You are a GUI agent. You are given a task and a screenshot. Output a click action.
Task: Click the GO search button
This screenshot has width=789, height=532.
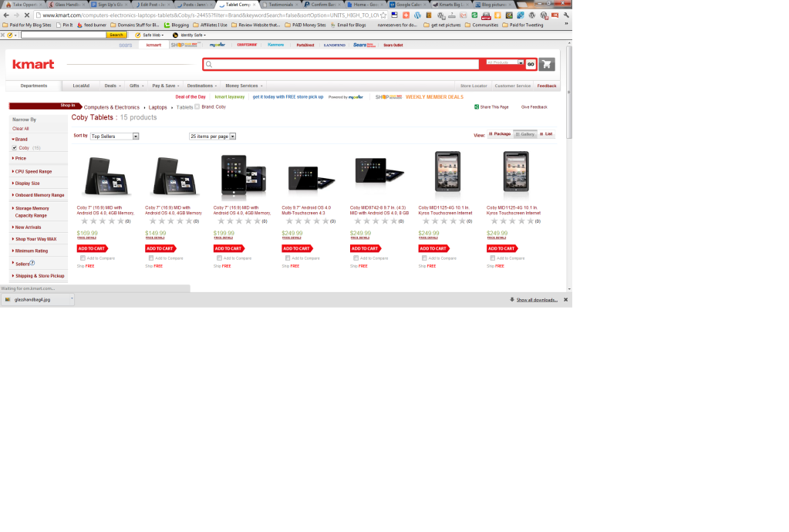point(531,64)
